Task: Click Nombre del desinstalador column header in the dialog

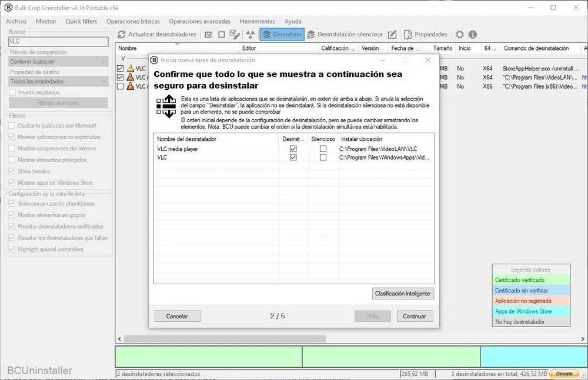Action: (216, 139)
